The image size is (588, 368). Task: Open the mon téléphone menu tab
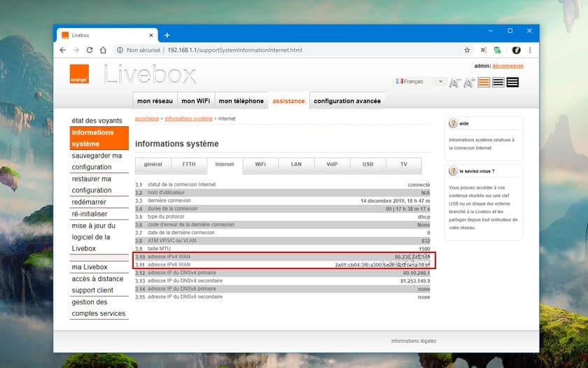tap(241, 101)
